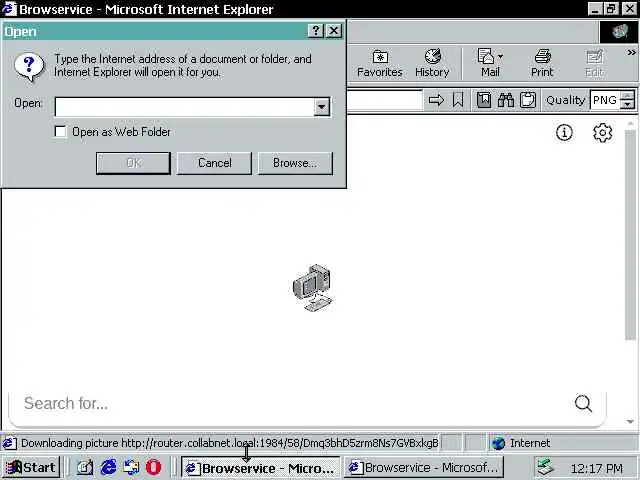Click the 12:17 PM clock

pos(597,468)
